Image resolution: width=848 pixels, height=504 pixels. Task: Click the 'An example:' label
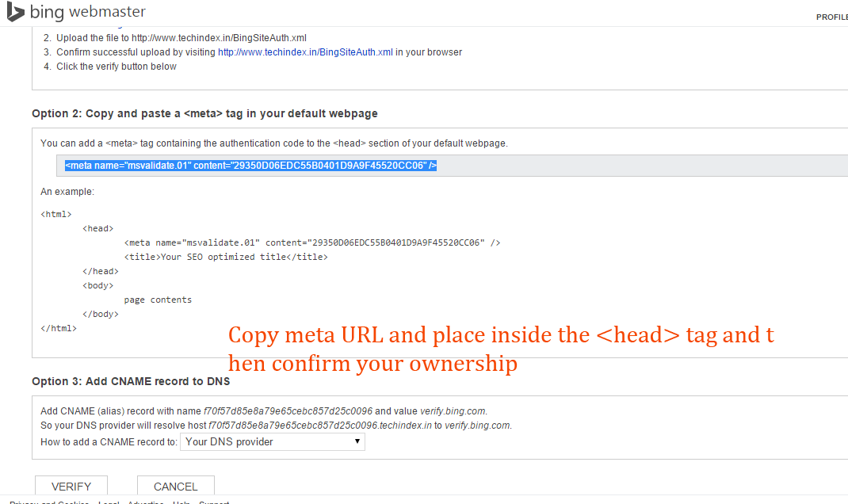coord(67,192)
